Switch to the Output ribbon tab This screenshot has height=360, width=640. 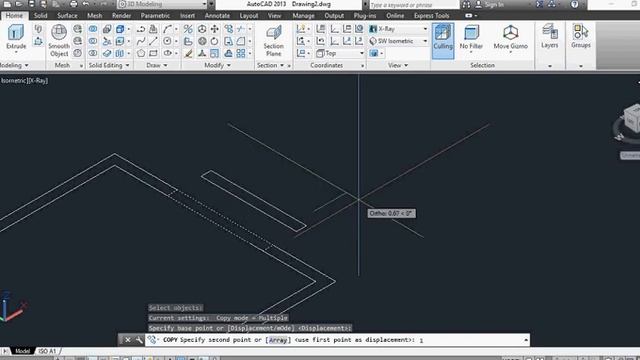pyautogui.click(x=334, y=16)
